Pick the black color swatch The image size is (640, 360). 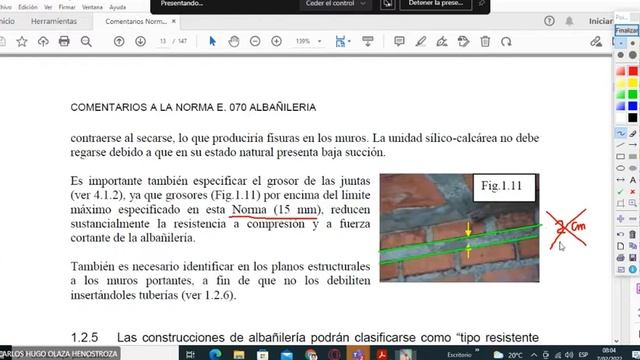point(633,118)
